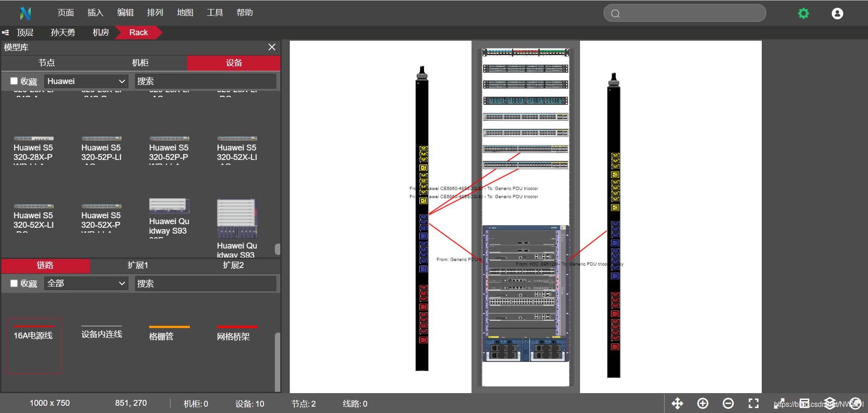This screenshot has height=413, width=868.
Task: Open the user account profile icon
Action: click(837, 14)
